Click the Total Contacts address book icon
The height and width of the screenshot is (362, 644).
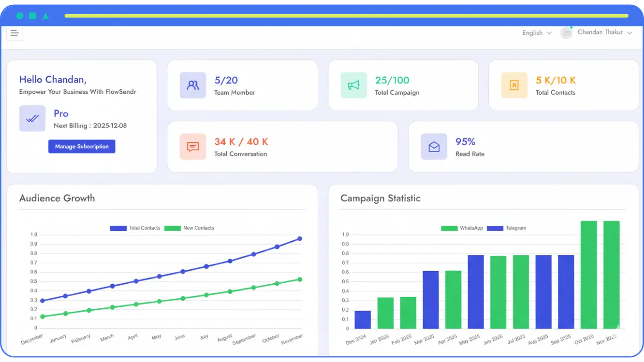point(514,85)
